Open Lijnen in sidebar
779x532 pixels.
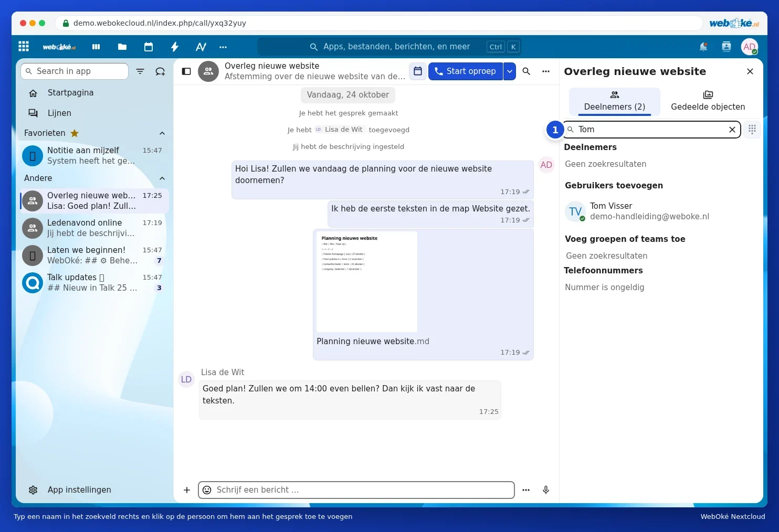click(x=94, y=113)
